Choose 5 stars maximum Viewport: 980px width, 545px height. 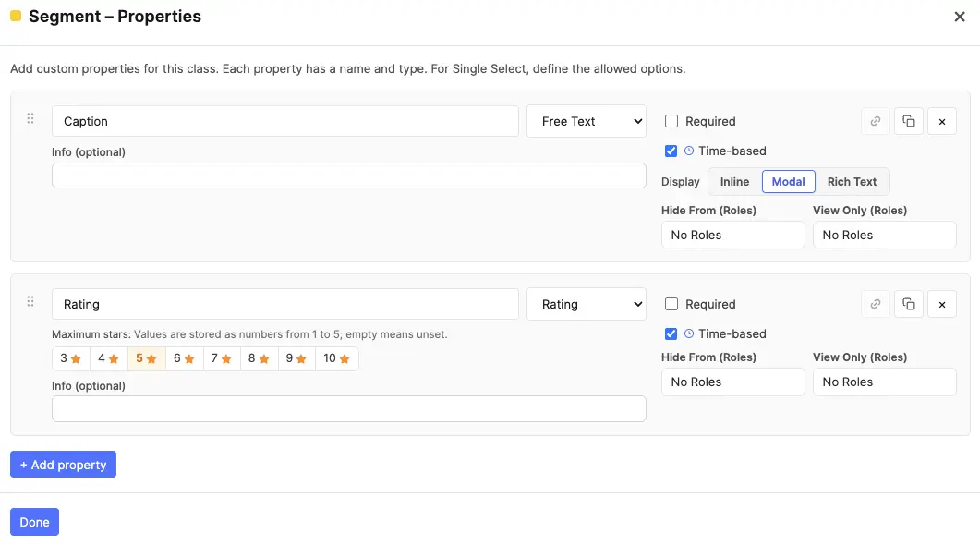click(146, 358)
